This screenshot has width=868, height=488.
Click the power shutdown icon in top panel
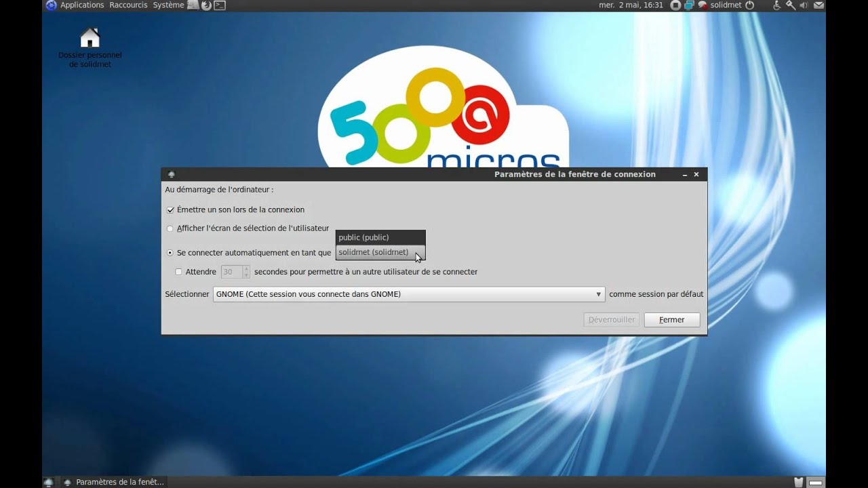pyautogui.click(x=749, y=5)
